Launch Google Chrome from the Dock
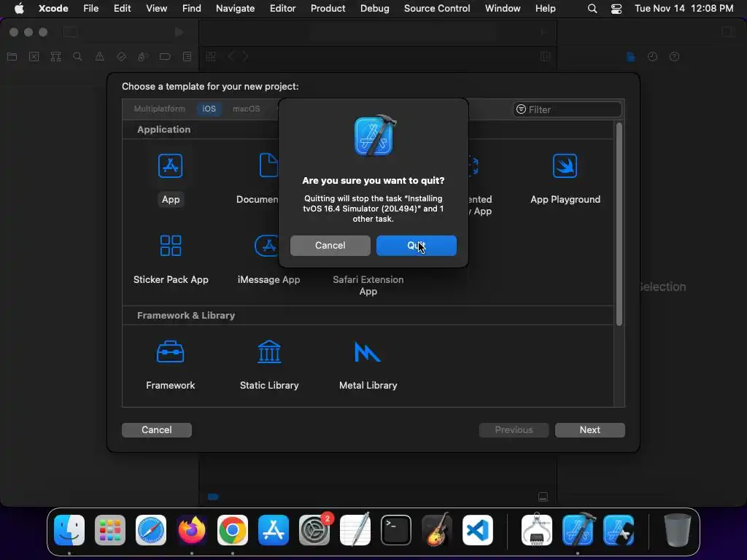Screen dimensions: 747x560 coord(233,530)
